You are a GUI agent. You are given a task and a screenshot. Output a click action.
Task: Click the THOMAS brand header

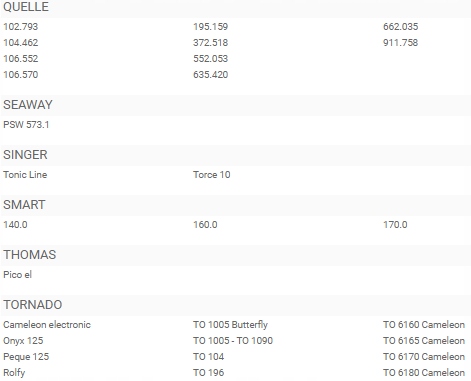pyautogui.click(x=30, y=255)
